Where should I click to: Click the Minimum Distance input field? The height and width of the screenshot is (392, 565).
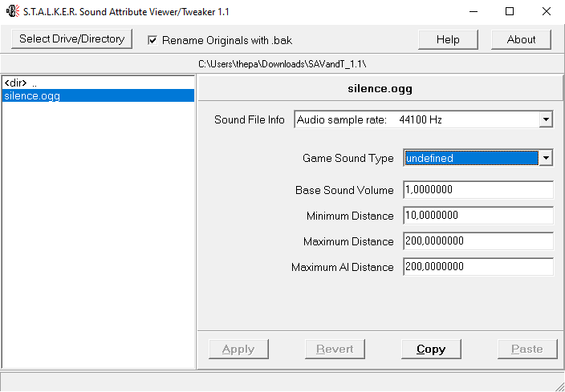478,216
